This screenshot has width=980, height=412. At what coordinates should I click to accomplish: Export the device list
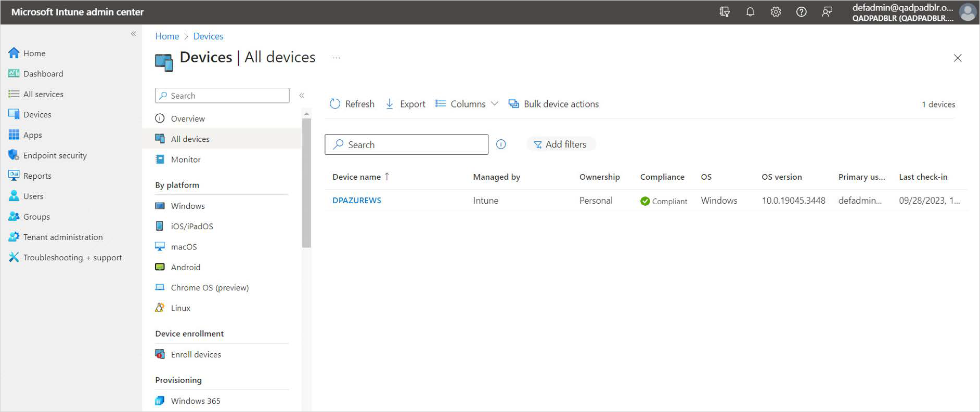click(x=405, y=104)
